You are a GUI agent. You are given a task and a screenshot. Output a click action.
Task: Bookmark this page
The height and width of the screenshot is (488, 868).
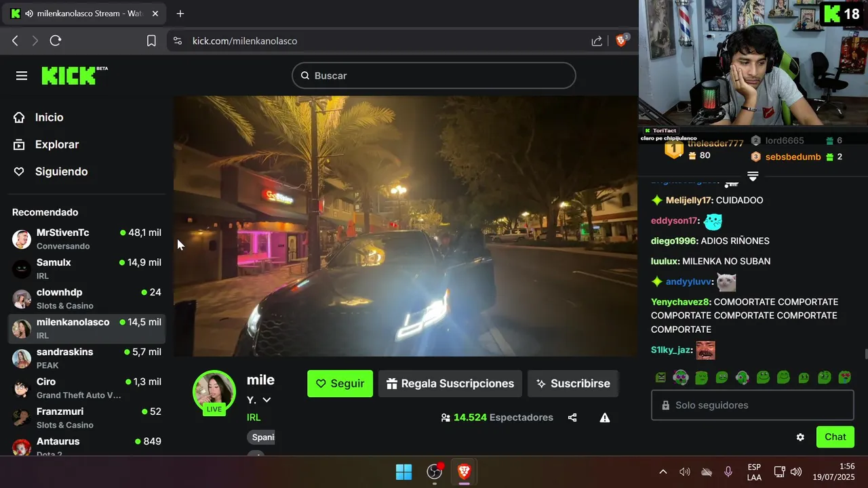click(151, 41)
